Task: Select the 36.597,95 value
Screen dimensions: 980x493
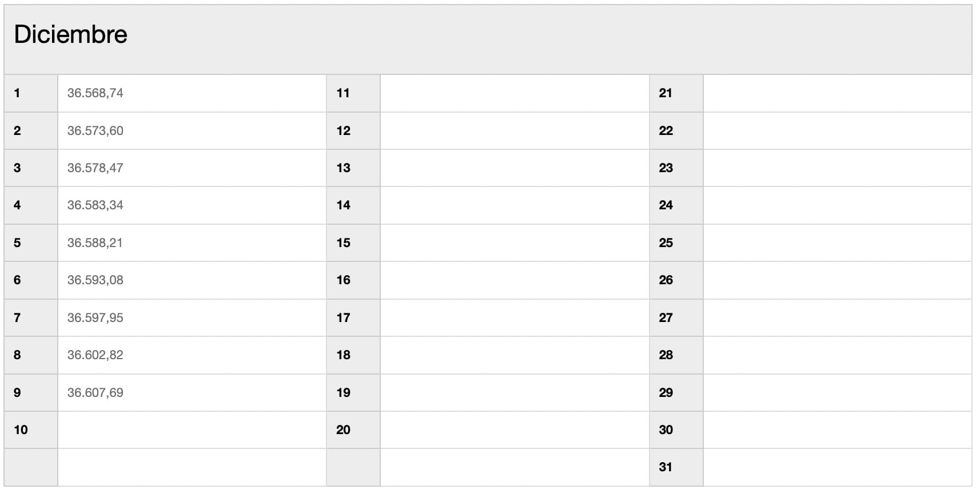Action: pyautogui.click(x=95, y=318)
